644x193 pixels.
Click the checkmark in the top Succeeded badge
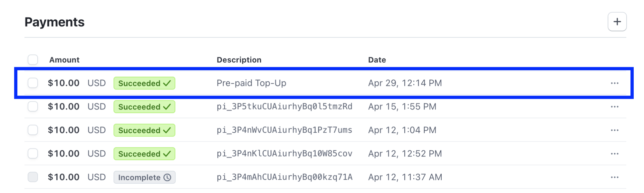click(x=167, y=83)
